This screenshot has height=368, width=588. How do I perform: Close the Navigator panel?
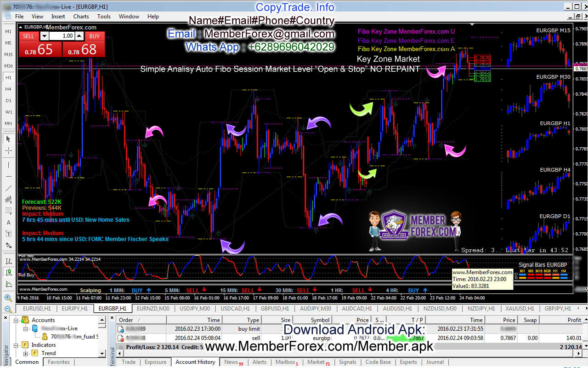click(x=6, y=318)
